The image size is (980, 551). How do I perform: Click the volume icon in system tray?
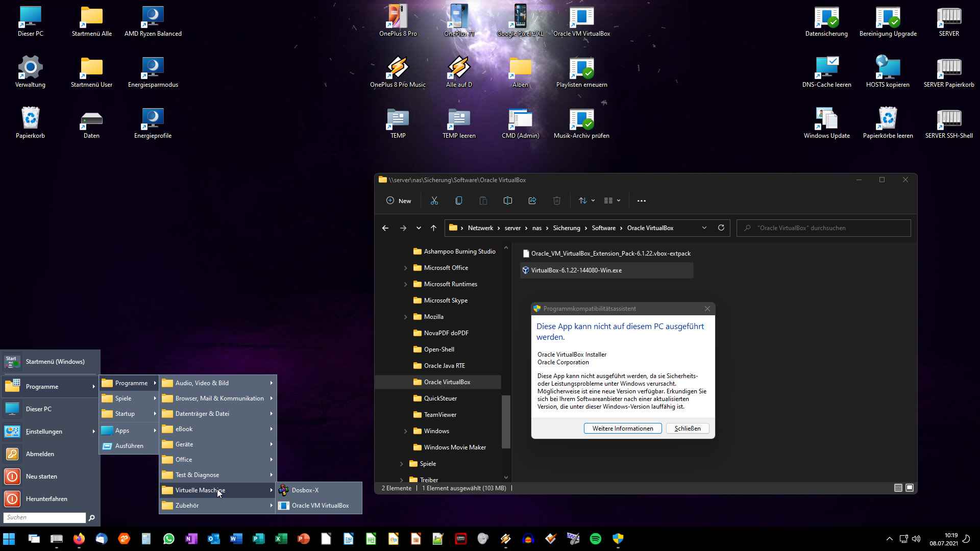click(x=916, y=539)
